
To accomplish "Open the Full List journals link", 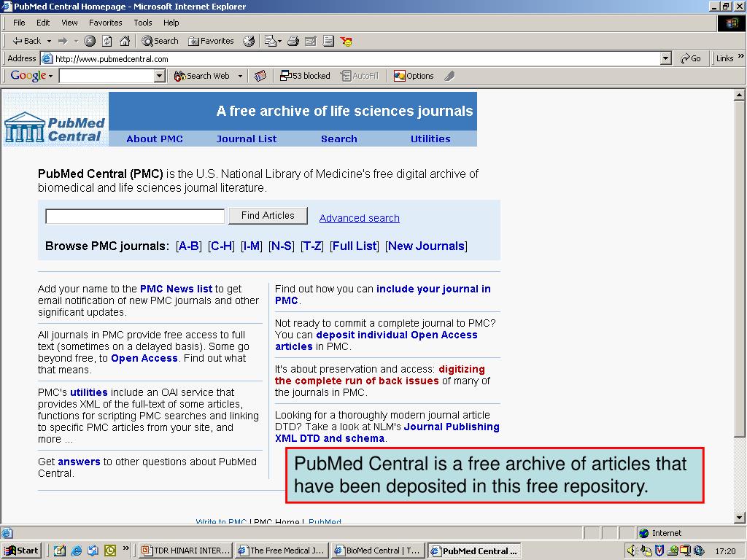I will pyautogui.click(x=355, y=246).
